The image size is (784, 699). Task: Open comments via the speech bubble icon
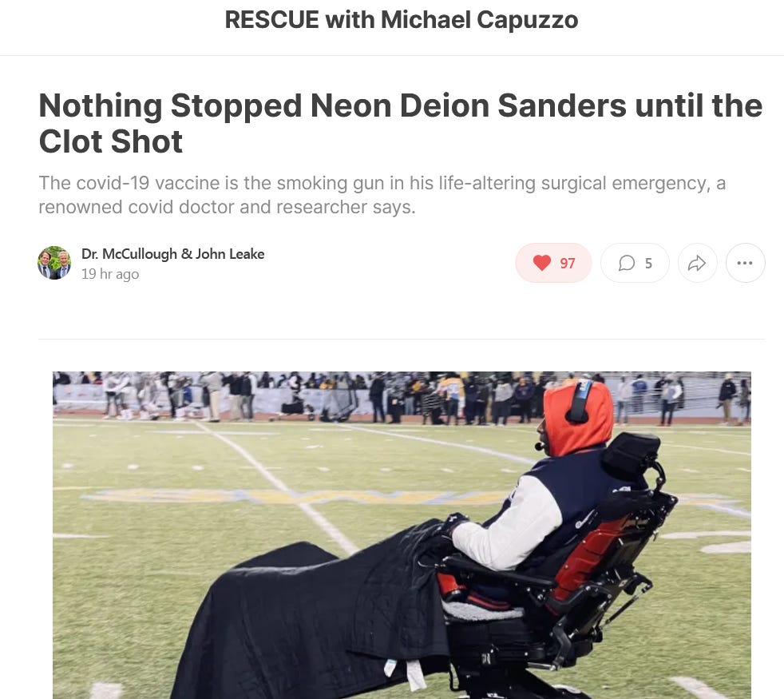tap(627, 263)
